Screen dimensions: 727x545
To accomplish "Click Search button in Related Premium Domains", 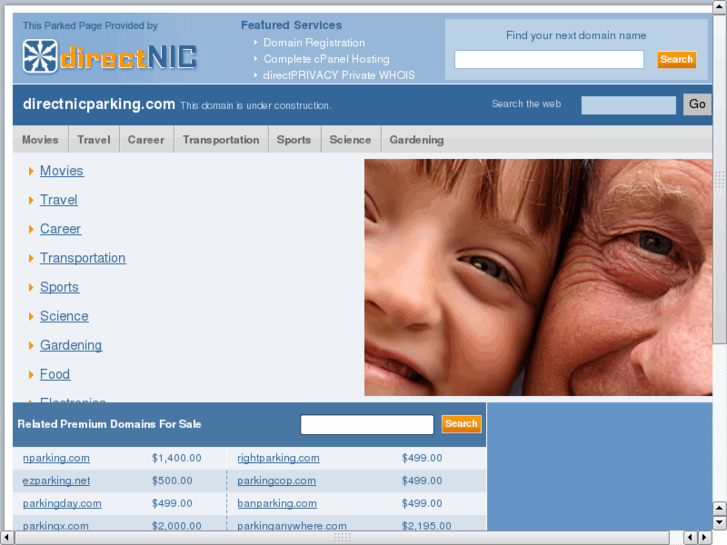I will pyautogui.click(x=461, y=424).
